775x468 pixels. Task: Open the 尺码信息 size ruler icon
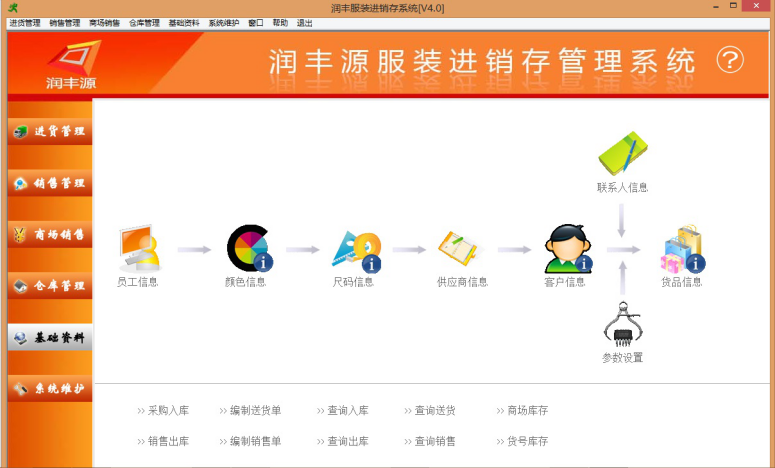(x=355, y=250)
